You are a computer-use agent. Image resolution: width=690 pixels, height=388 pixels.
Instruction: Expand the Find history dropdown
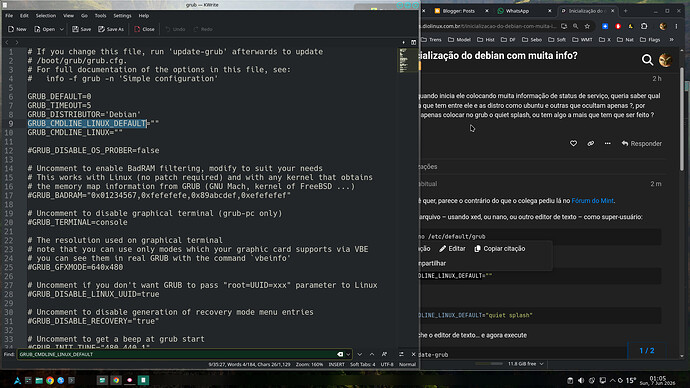click(348, 354)
